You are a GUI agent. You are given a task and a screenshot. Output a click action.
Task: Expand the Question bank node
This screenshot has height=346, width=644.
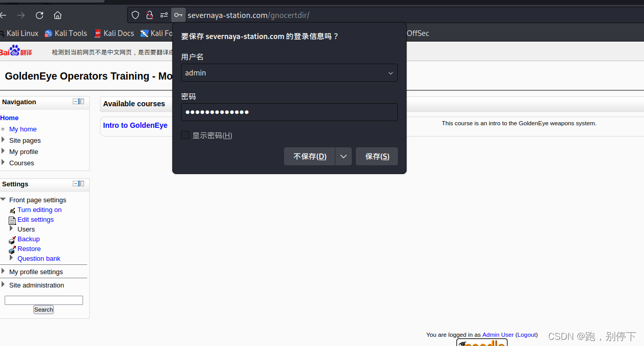tap(11, 258)
